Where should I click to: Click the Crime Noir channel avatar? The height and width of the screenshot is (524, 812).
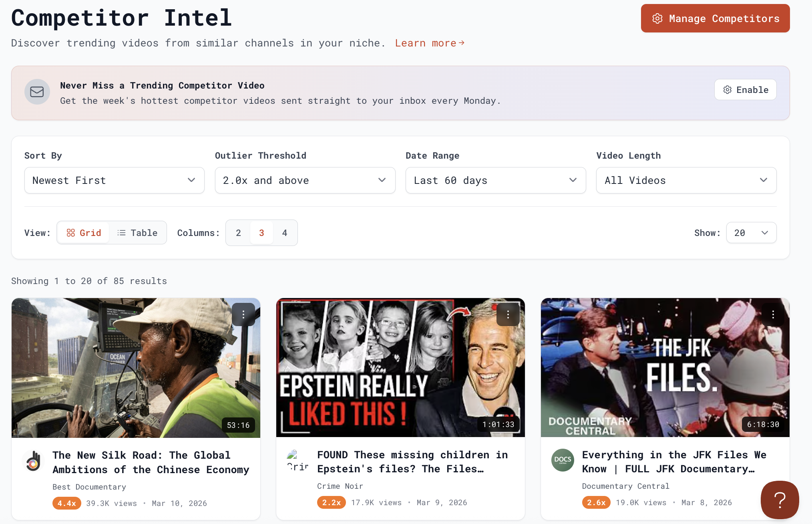coord(297,460)
